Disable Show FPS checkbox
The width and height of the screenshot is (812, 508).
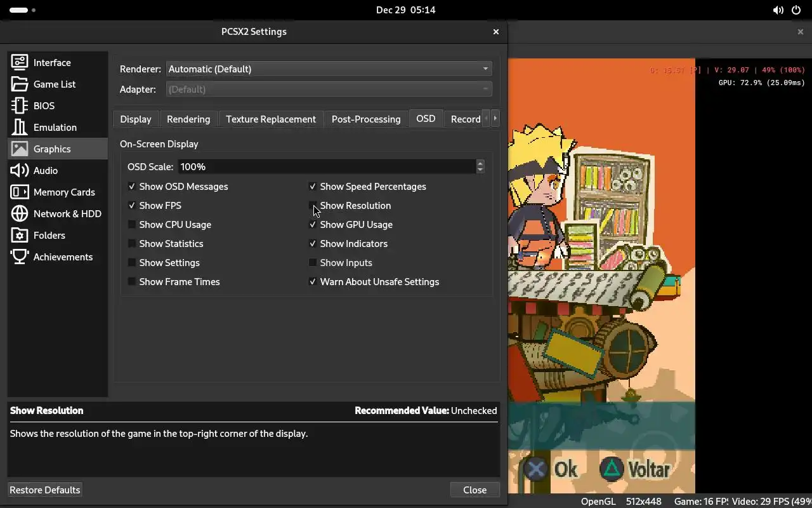coord(132,206)
